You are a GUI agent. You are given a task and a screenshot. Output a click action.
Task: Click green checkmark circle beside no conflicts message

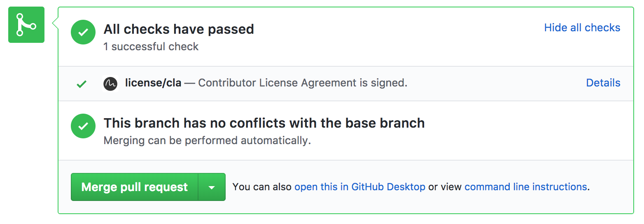[83, 126]
